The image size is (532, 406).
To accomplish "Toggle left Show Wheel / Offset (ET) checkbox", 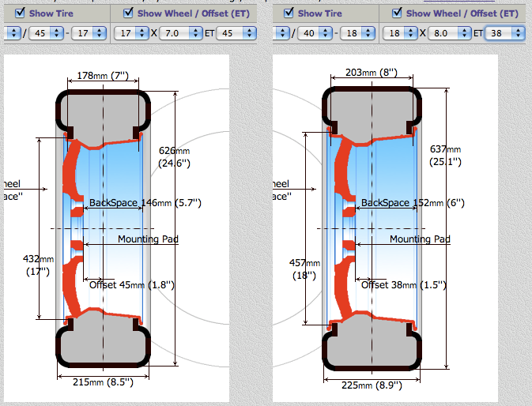I will point(128,13).
